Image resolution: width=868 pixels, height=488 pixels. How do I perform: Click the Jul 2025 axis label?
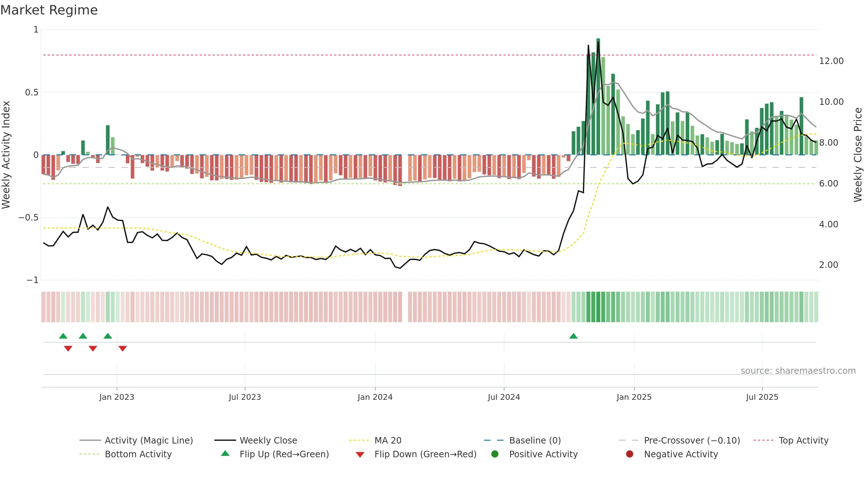[x=762, y=397]
